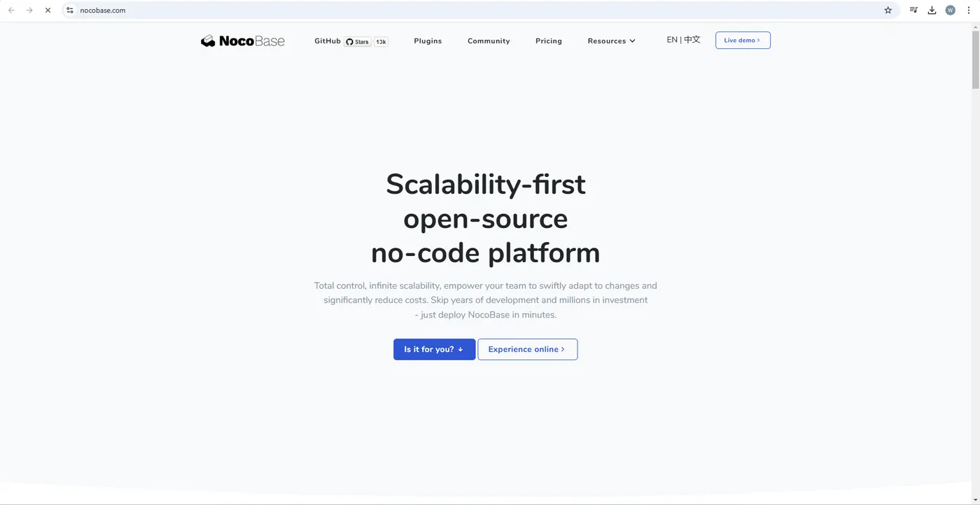Open the browser Downloads icon

click(932, 10)
